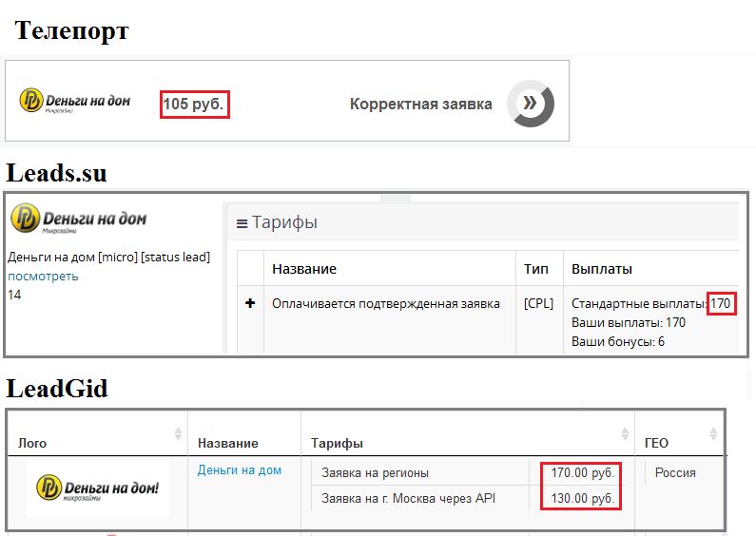The height and width of the screenshot is (536, 756).
Task: Click Ваши бонусы: 6 line
Action: (x=617, y=342)
